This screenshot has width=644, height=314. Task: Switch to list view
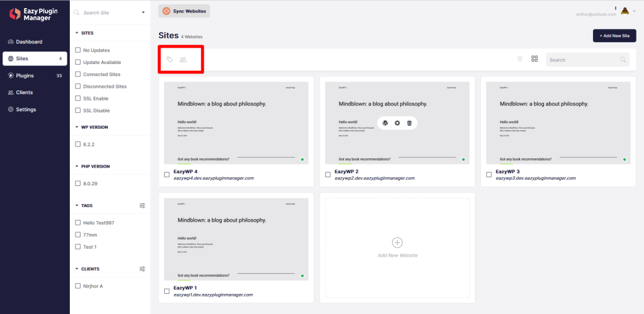coord(519,59)
